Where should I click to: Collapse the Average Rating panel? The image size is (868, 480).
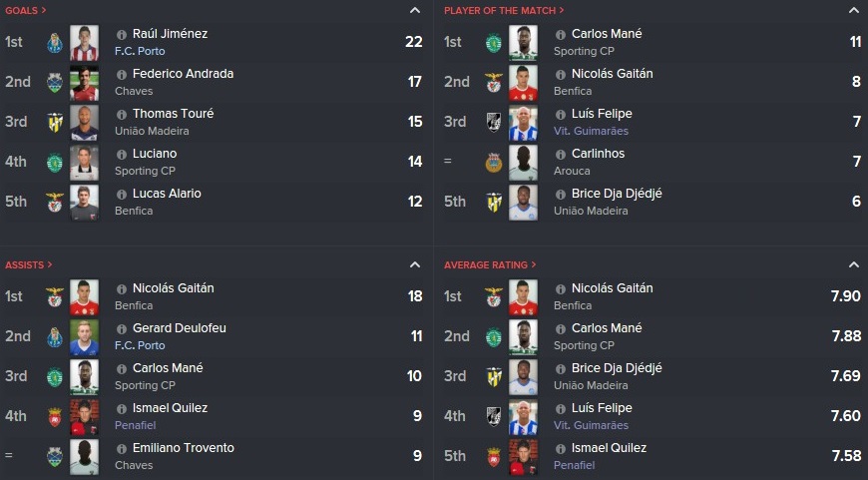854,264
